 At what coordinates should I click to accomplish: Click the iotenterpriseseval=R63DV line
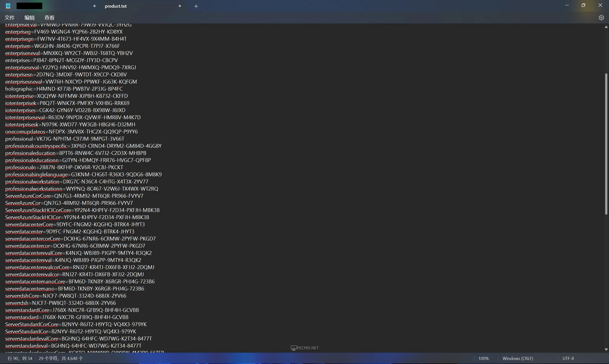(73, 117)
